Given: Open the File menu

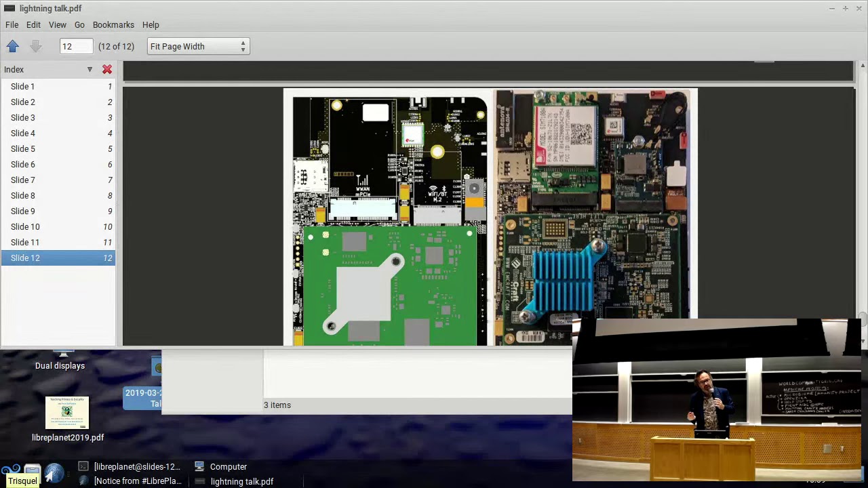Looking at the screenshot, I should [12, 24].
